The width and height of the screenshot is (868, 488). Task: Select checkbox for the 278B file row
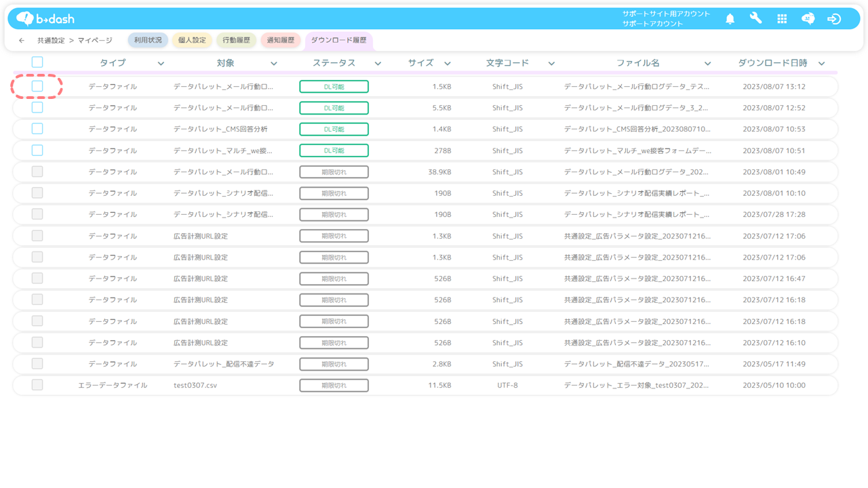coord(37,150)
